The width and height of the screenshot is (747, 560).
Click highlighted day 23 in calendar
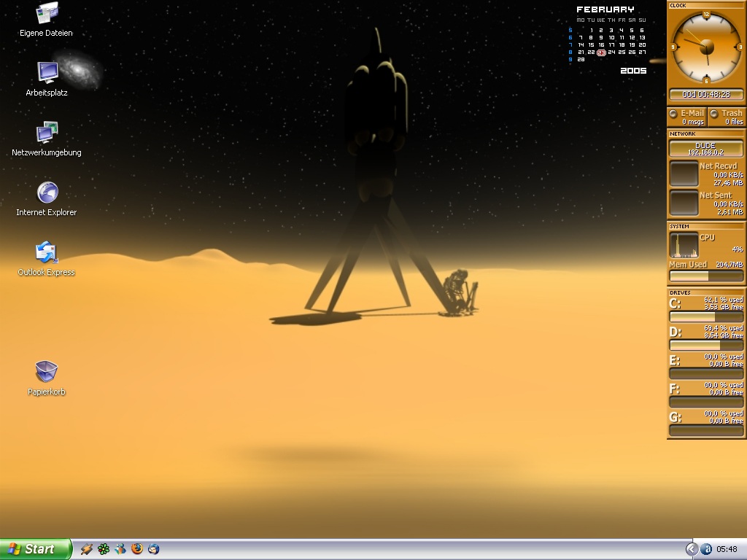(x=601, y=52)
